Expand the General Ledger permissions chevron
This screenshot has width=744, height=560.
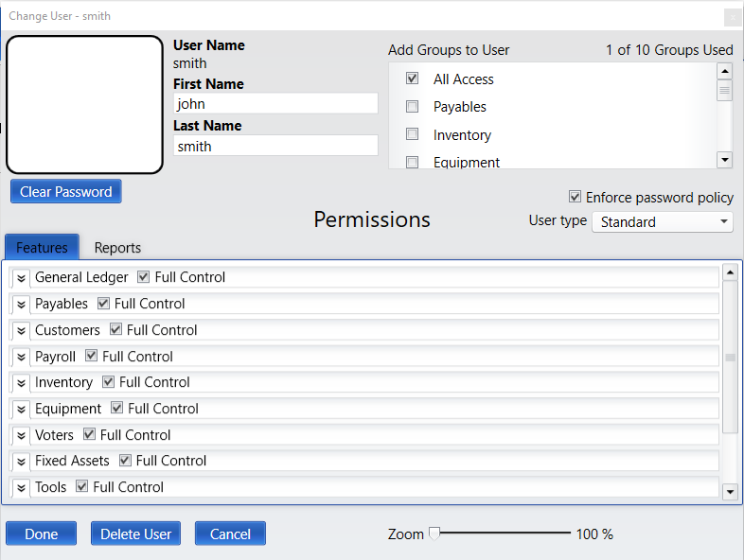tap(21, 278)
